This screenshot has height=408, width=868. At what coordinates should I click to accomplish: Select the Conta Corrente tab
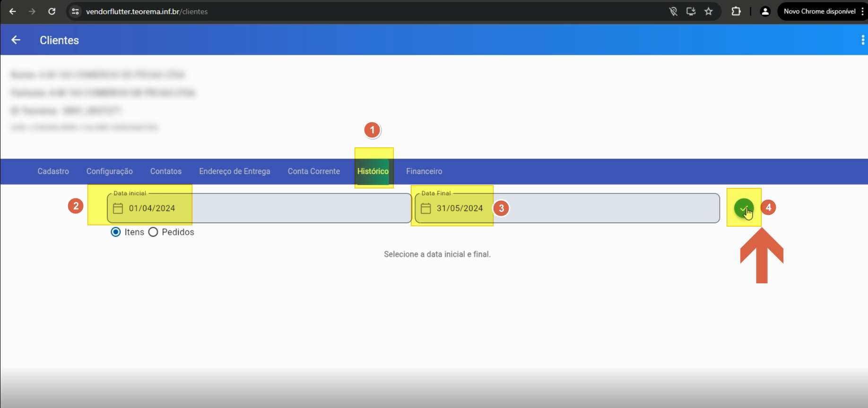tap(313, 171)
